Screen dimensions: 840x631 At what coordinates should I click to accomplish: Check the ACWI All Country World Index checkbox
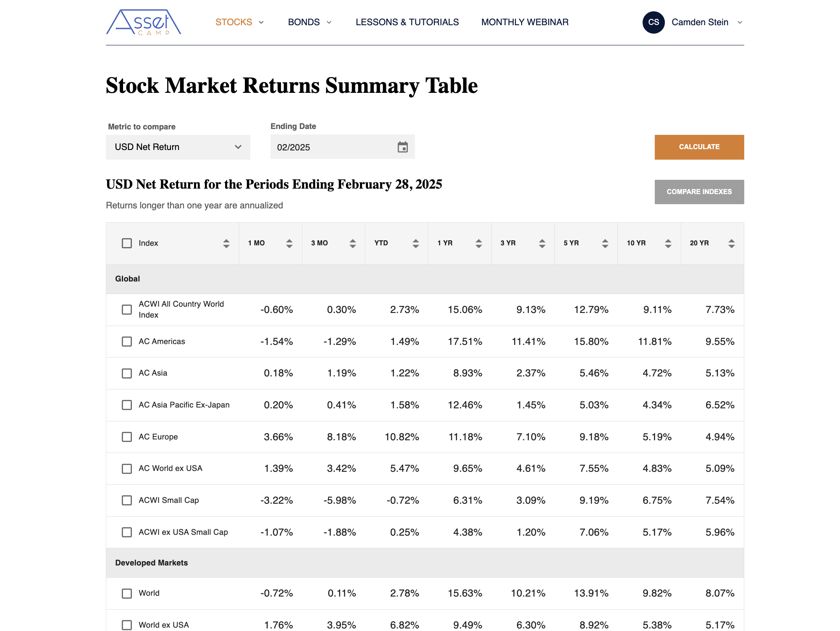(127, 310)
